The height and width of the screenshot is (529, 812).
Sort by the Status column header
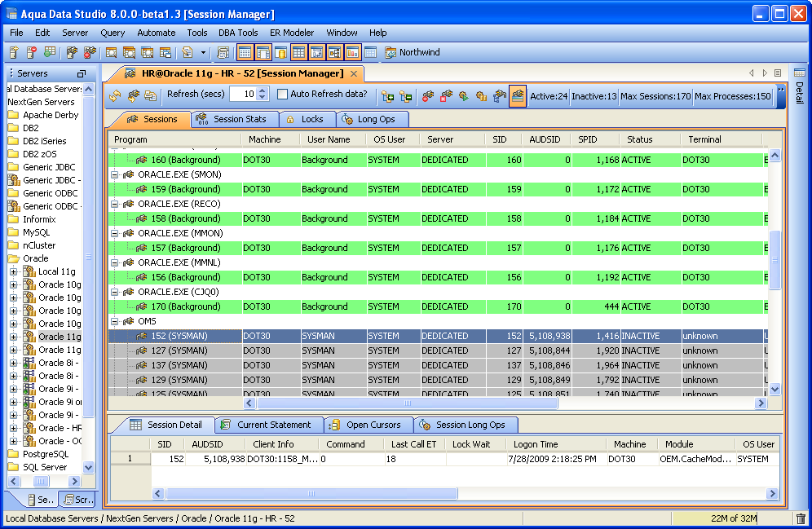tap(639, 139)
